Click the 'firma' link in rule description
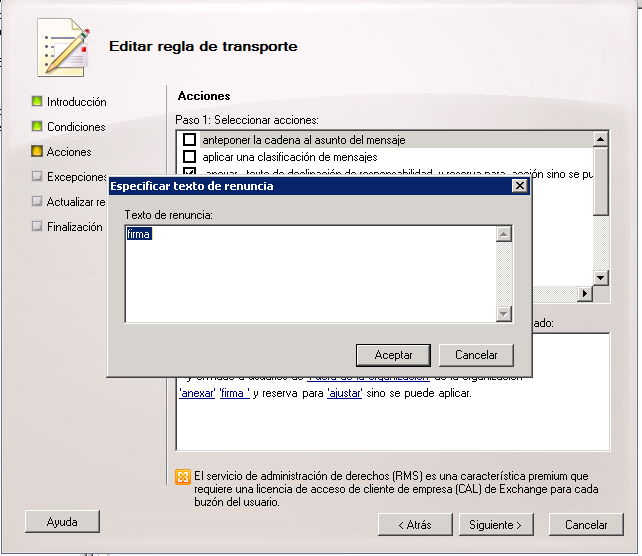This screenshot has height=556, width=642. click(234, 393)
